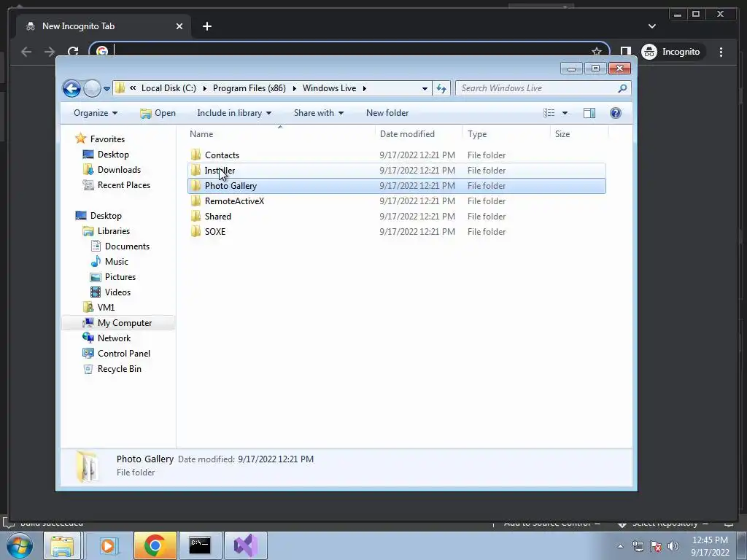Open the Share with menu
747x560 pixels.
pos(318,113)
